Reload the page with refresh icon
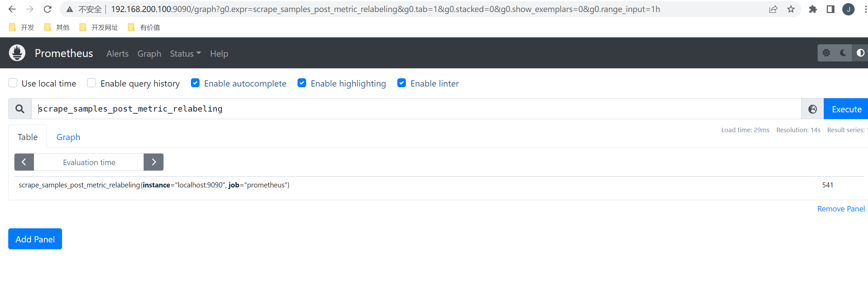The height and width of the screenshot is (286, 868). 48,9
